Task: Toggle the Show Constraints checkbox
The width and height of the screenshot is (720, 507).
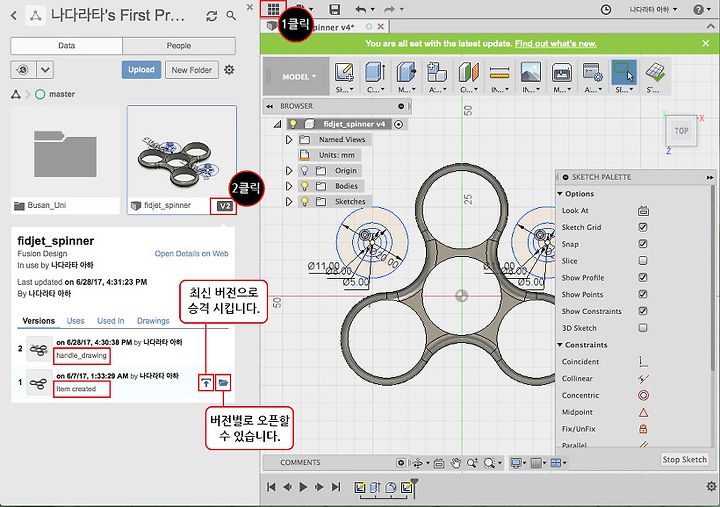Action: (643, 311)
